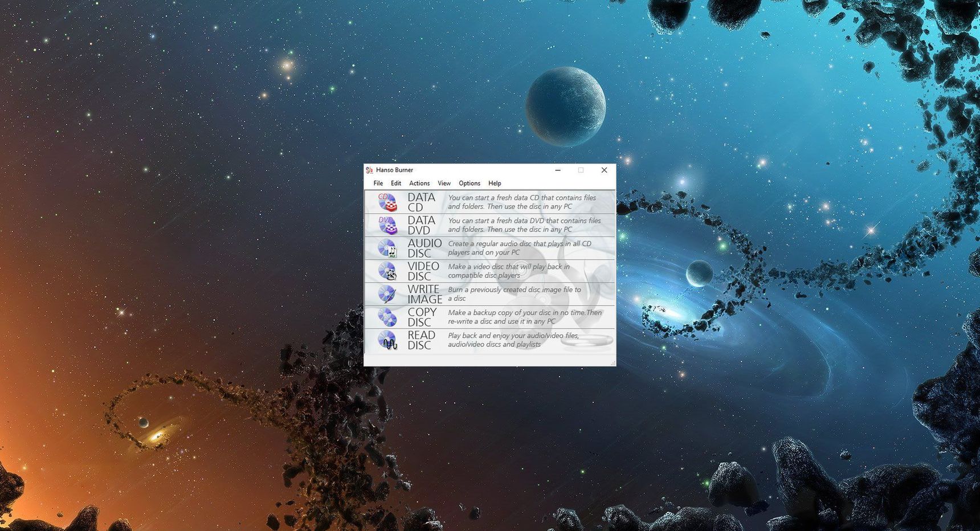Click the Hanso Burner title bar app icon
This screenshot has height=531, width=980.
pyautogui.click(x=369, y=170)
